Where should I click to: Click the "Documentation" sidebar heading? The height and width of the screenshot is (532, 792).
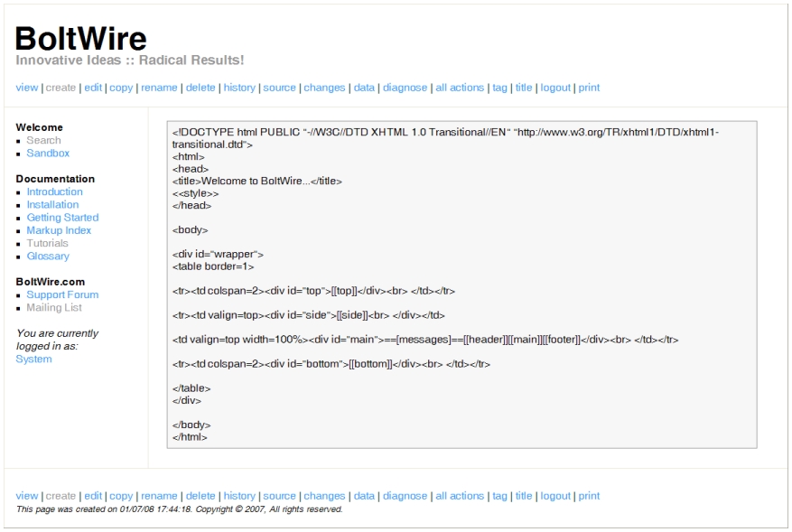pos(55,179)
